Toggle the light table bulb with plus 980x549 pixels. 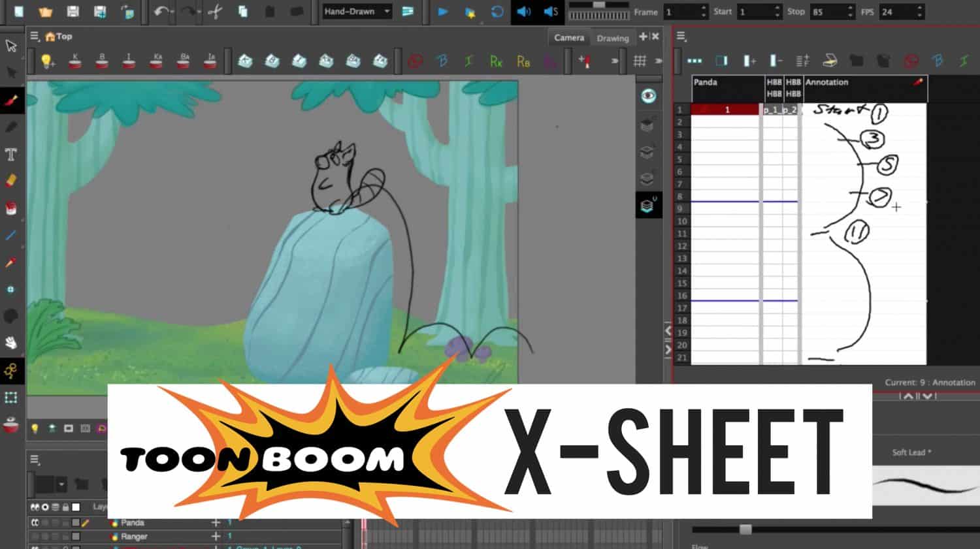(47, 61)
